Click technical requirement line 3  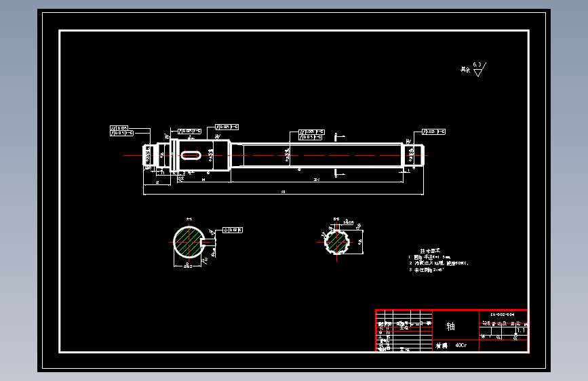pyautogui.click(x=427, y=270)
